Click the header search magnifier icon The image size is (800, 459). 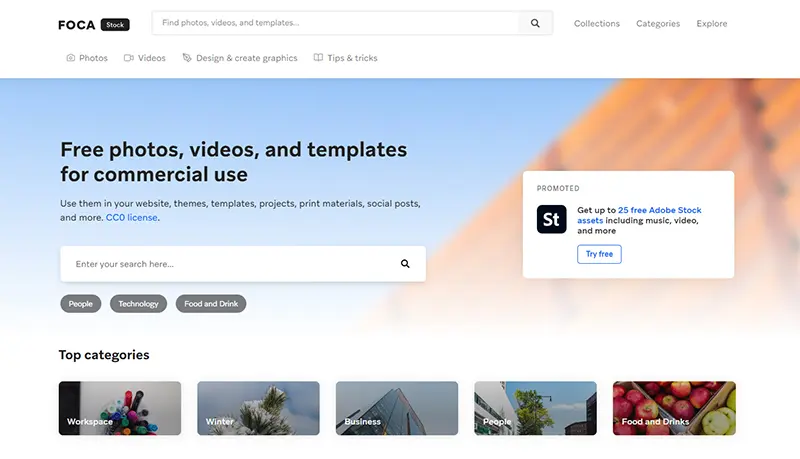(535, 23)
